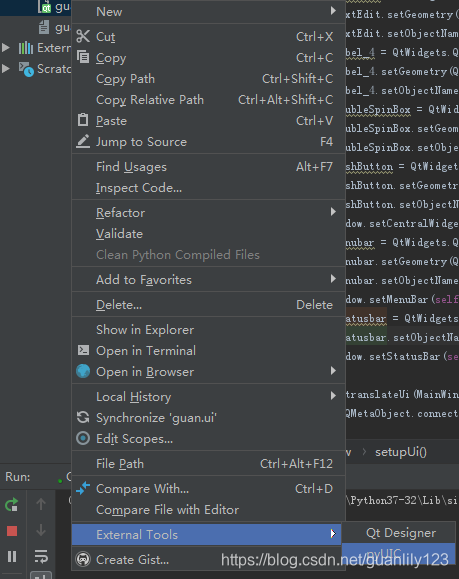Choose File Path menu entry

coord(208,464)
